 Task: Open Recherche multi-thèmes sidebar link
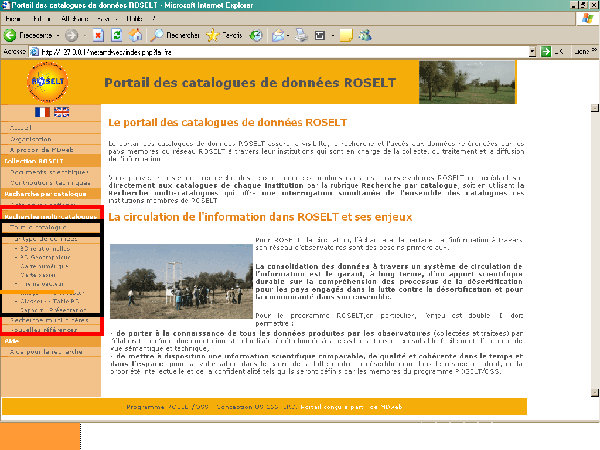pos(51,320)
